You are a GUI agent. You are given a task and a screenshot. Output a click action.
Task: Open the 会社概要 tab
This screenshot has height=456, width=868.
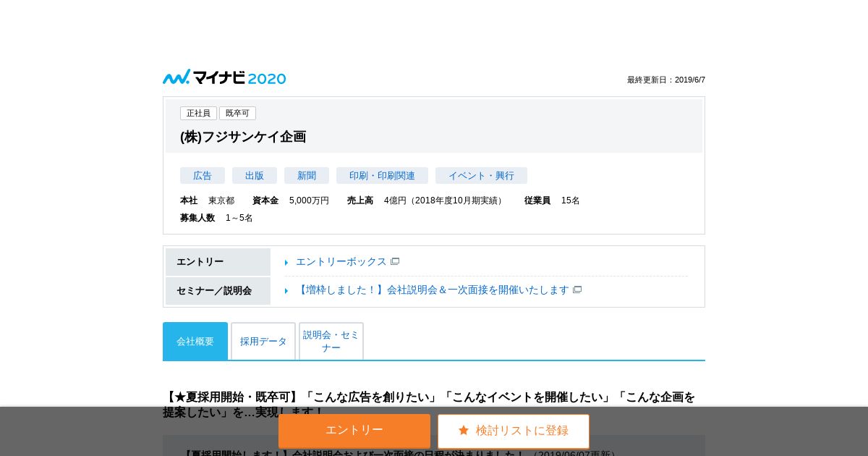pyautogui.click(x=195, y=341)
